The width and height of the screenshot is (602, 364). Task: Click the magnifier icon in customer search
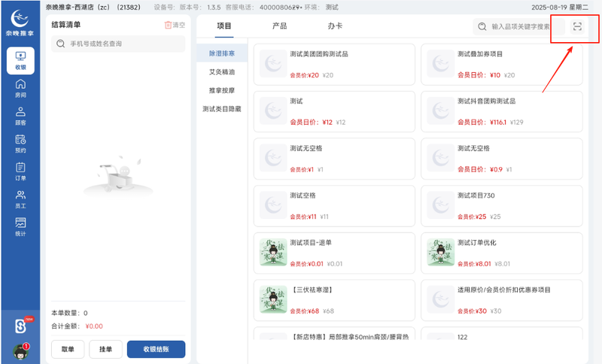coord(61,44)
